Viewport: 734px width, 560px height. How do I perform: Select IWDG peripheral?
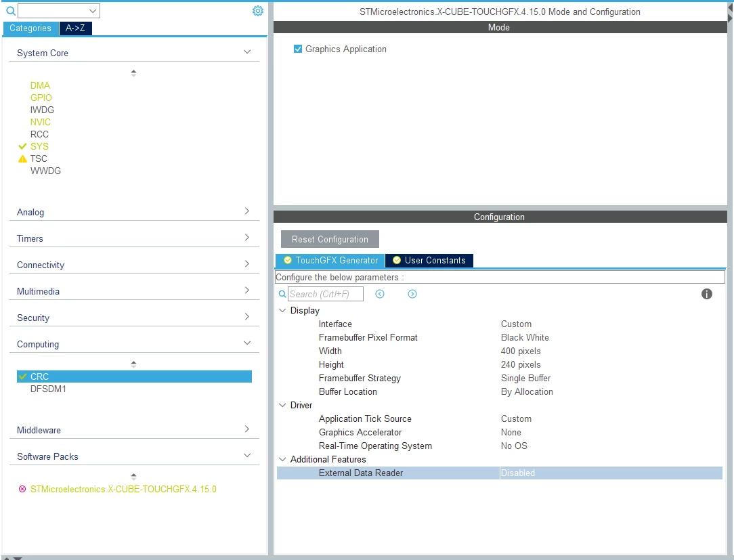(x=42, y=110)
